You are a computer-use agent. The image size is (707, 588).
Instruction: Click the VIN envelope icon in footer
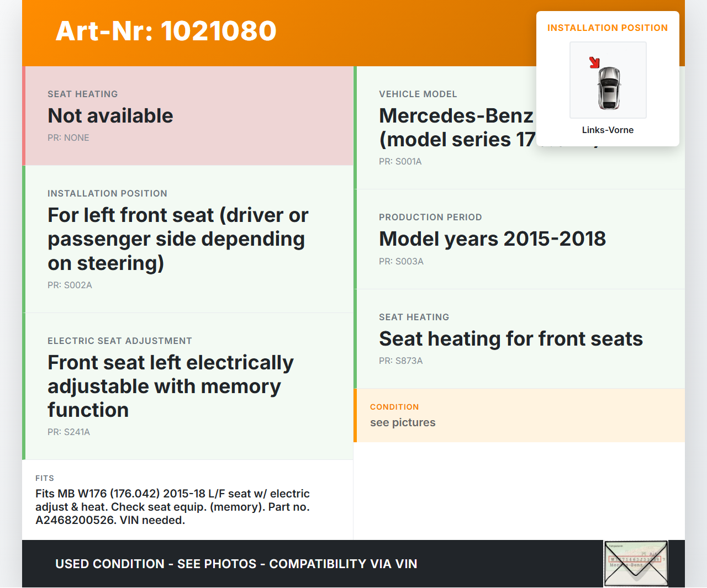tap(636, 563)
